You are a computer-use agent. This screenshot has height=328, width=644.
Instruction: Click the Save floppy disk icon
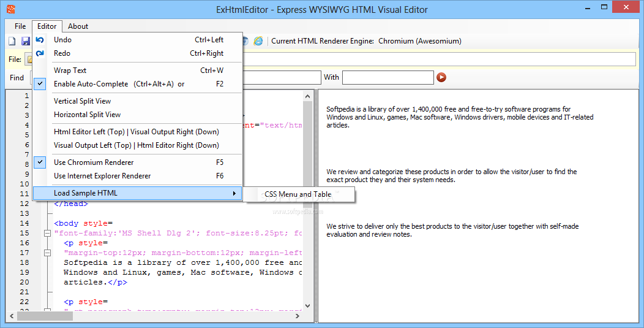pos(26,41)
